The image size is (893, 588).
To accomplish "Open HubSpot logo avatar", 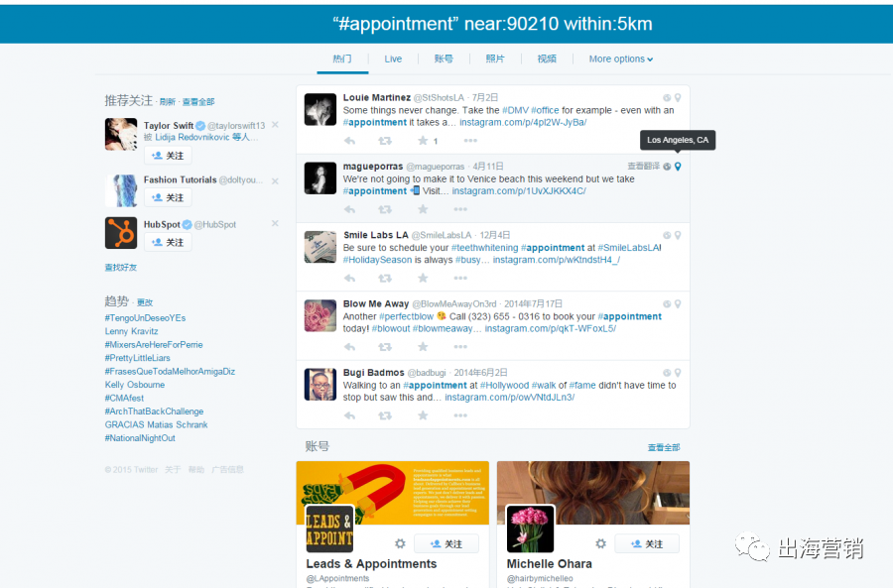I will [121, 232].
